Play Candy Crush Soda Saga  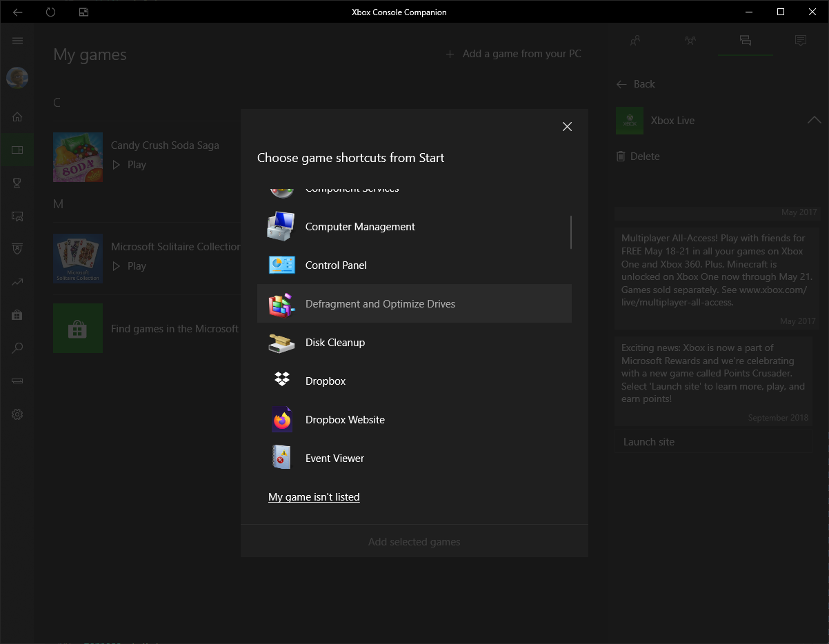(x=130, y=165)
